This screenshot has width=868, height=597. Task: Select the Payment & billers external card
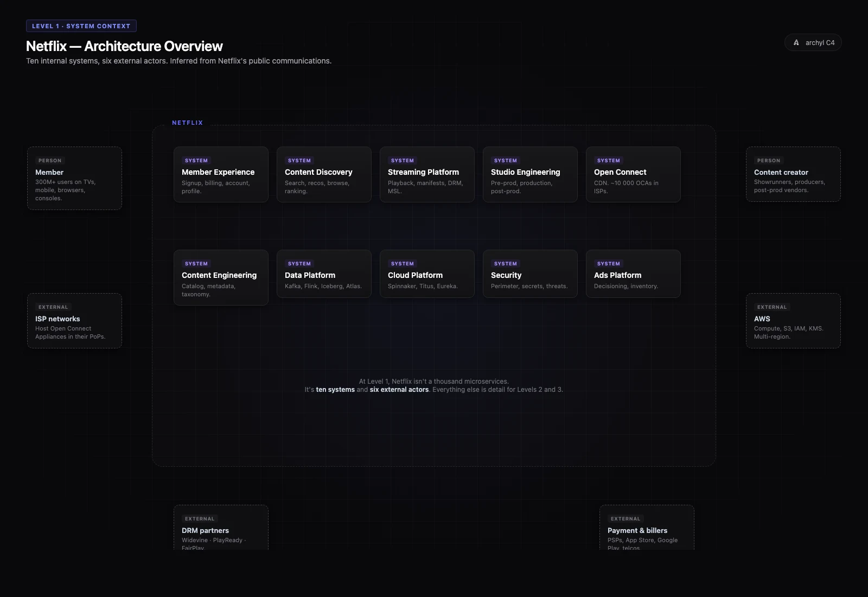coord(647,528)
